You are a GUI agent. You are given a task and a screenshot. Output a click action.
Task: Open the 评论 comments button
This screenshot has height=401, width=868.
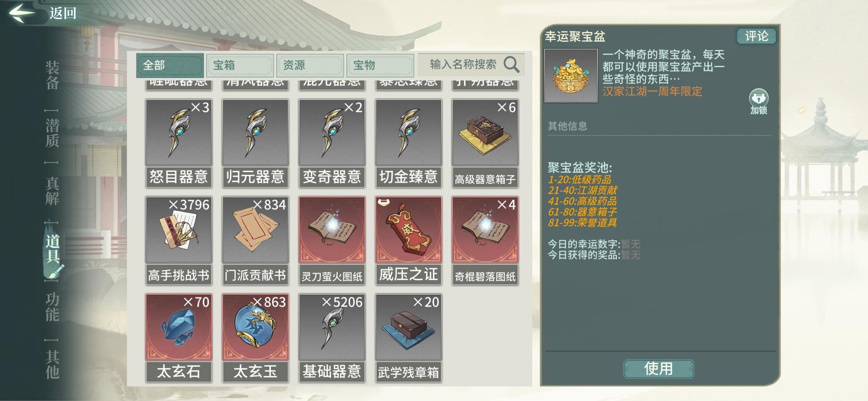(756, 36)
